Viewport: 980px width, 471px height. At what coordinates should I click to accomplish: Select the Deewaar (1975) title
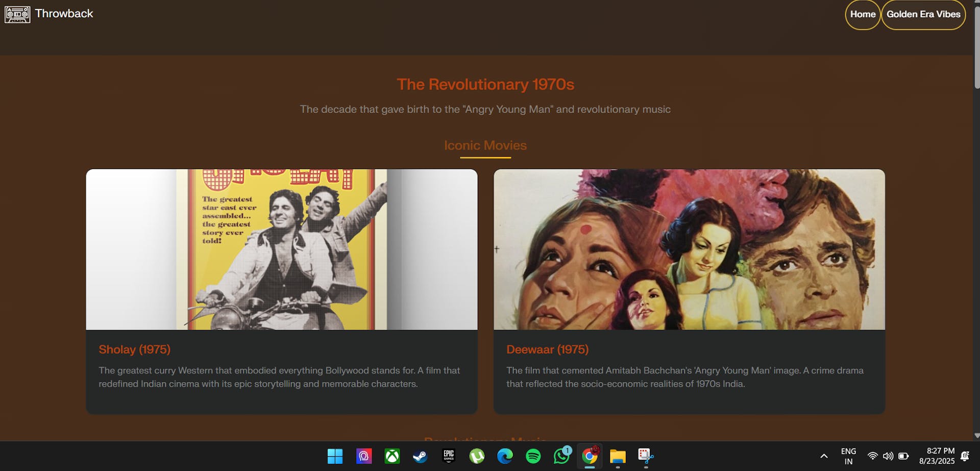pos(547,349)
